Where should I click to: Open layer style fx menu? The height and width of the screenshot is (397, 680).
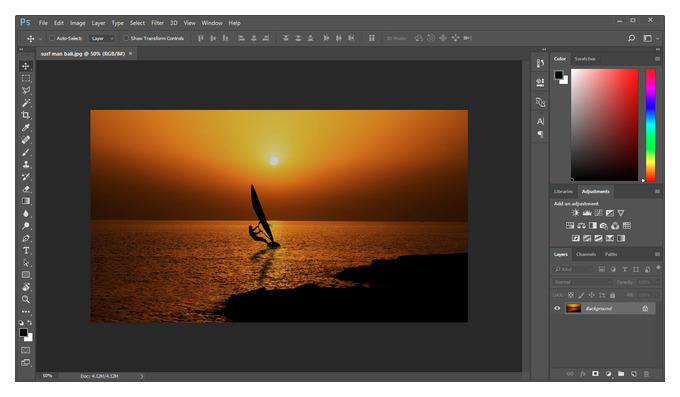583,374
